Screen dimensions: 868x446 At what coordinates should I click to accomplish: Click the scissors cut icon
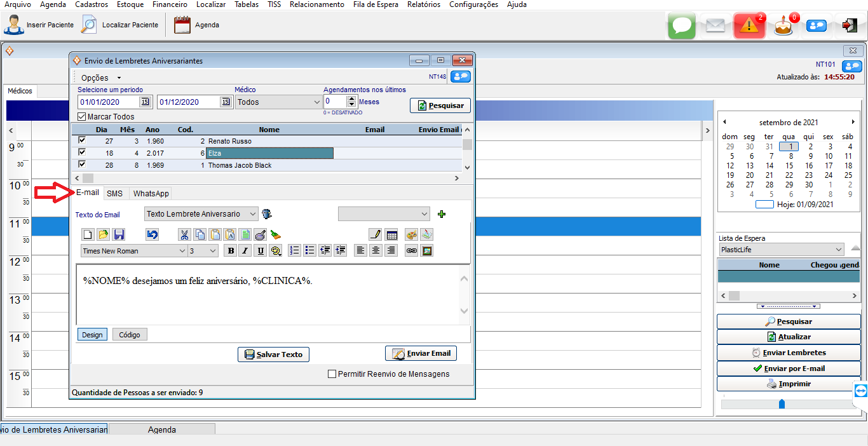coord(184,234)
